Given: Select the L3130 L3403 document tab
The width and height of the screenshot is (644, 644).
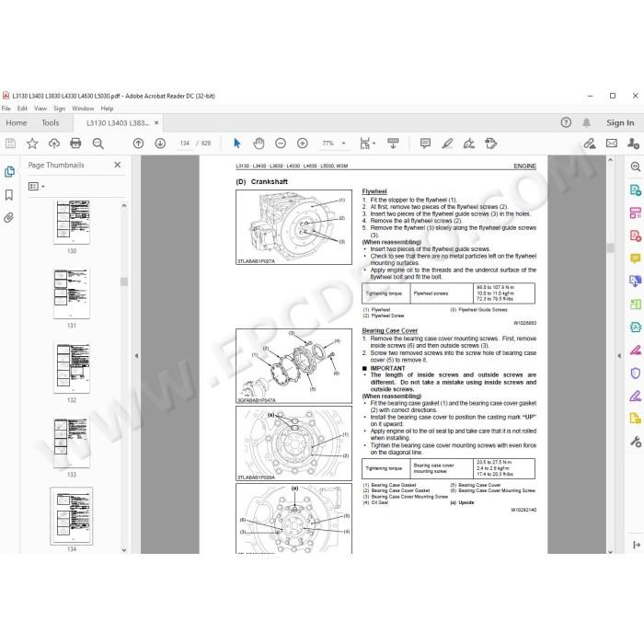Looking at the screenshot, I should point(118,122).
